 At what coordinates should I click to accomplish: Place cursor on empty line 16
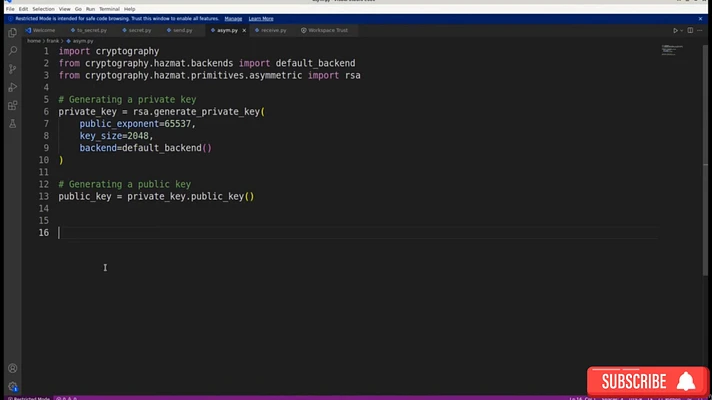pyautogui.click(x=358, y=233)
